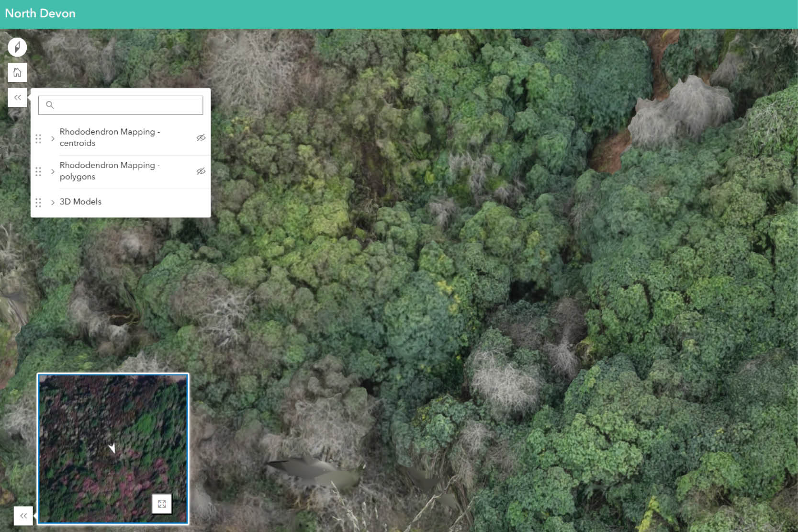The height and width of the screenshot is (532, 798).
Task: Expand the Rhododendron Mapping - polygons layer
Action: [x=53, y=171]
